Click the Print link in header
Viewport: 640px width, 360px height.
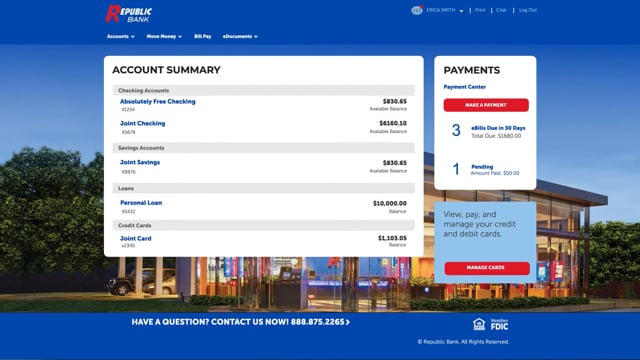point(480,10)
